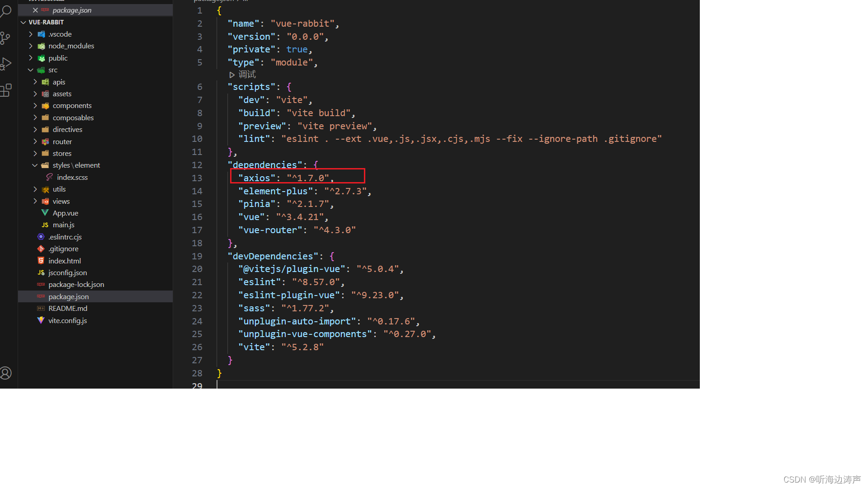Viewport: 868px width, 488px height.
Task: Select the package.json open editor entry
Action: [x=72, y=10]
